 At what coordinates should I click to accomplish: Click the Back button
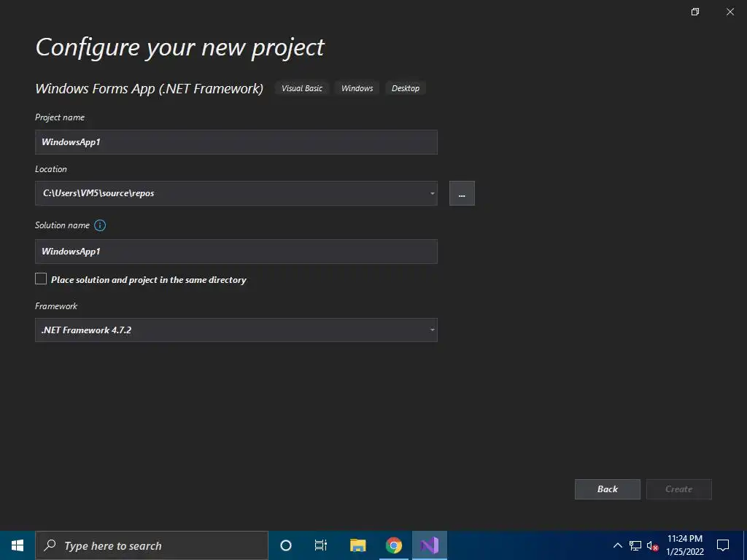[x=608, y=489]
